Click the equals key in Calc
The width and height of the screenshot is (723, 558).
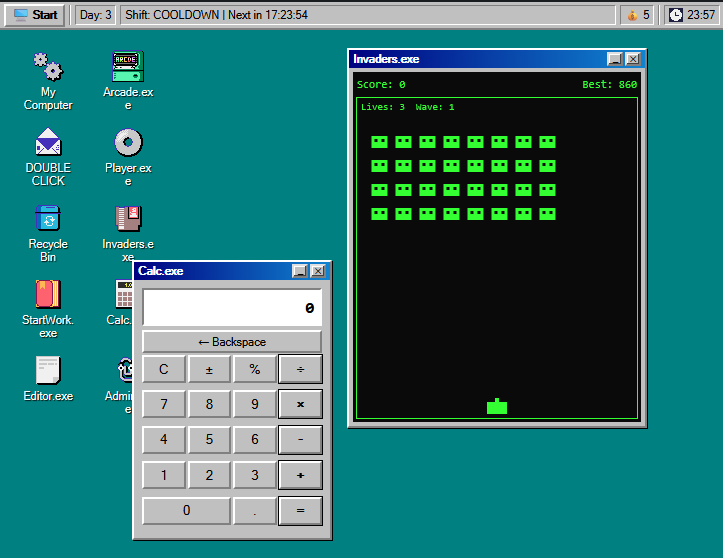[300, 511]
